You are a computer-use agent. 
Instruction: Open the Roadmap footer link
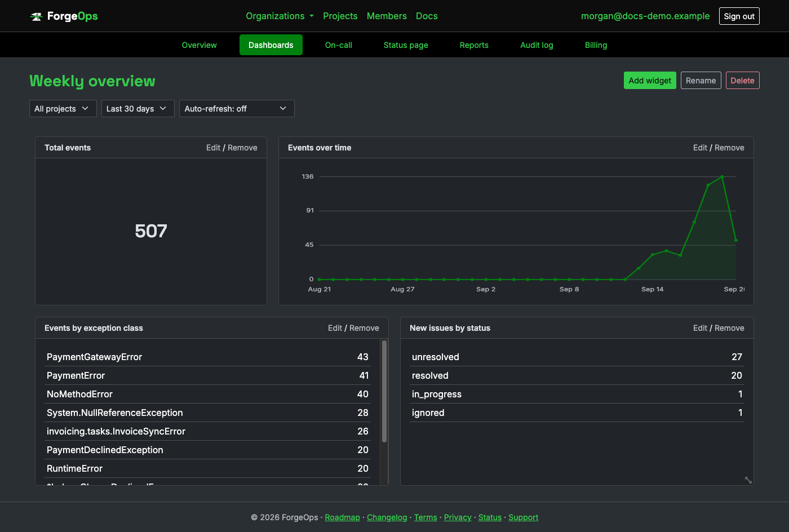pyautogui.click(x=342, y=517)
